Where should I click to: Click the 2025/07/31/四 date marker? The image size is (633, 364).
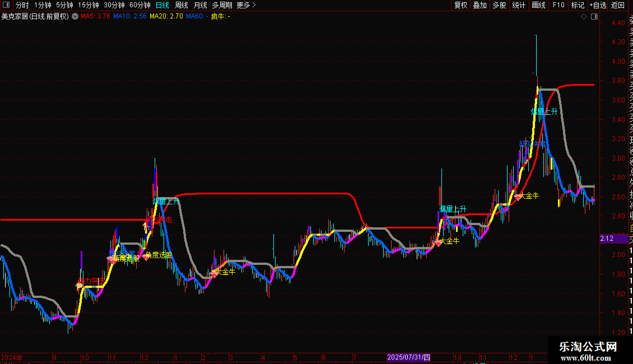(408, 357)
